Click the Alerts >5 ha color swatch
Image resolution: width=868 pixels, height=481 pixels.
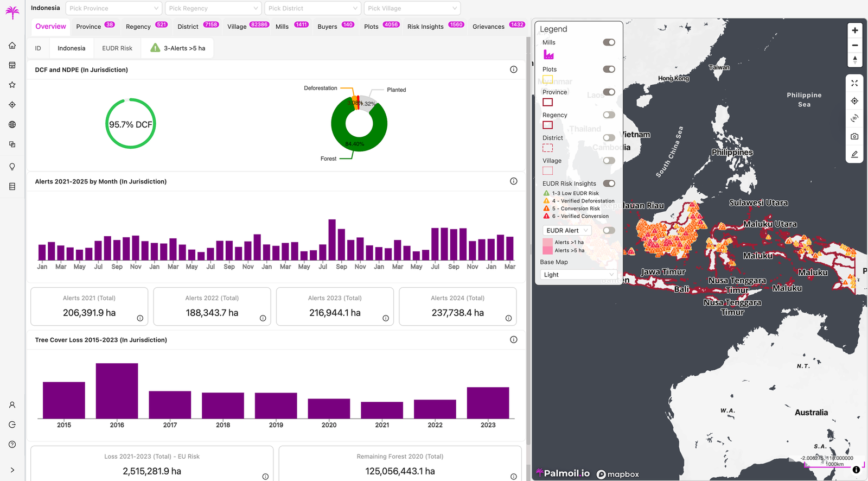(x=547, y=250)
